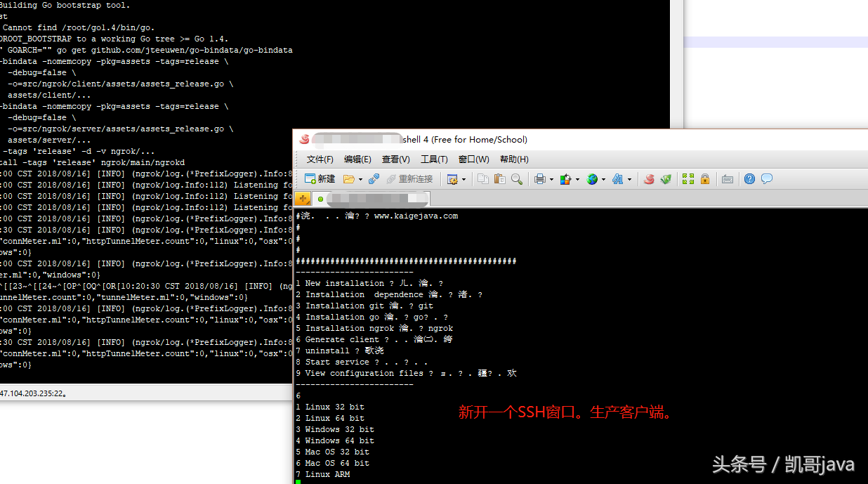Click the keyboard mapping icon
The width and height of the screenshot is (868, 484).
pyautogui.click(x=728, y=179)
